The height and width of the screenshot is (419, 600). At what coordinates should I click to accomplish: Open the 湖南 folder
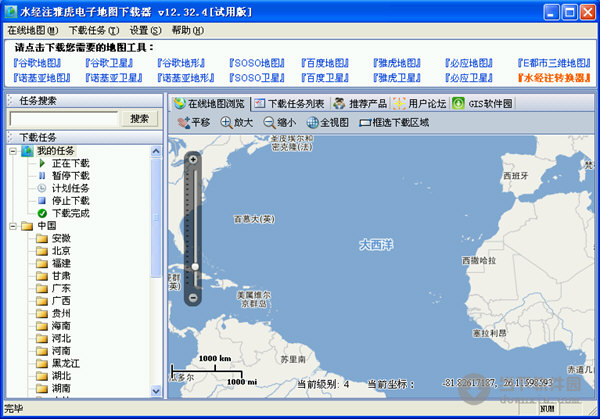click(54, 388)
